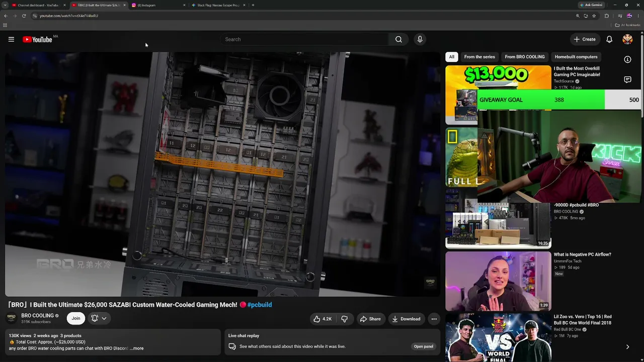Open YouTube notifications bell
This screenshot has height=362, width=644.
pos(609,39)
